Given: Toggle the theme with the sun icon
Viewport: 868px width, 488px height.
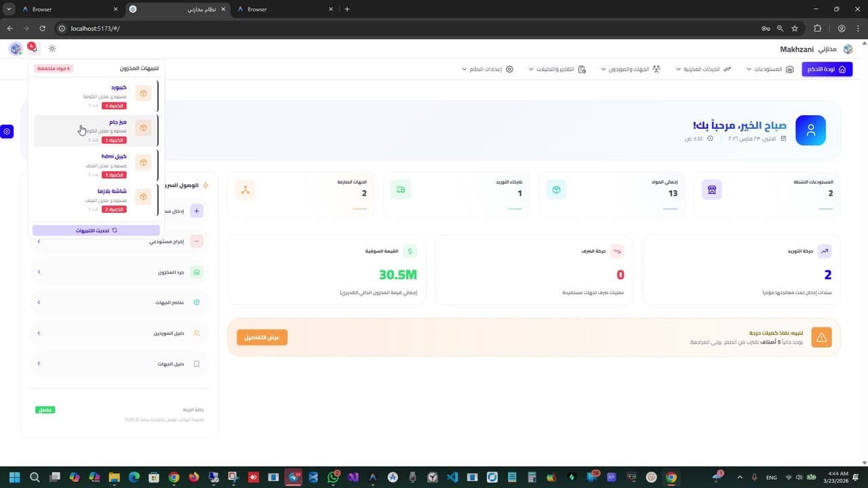Looking at the screenshot, I should [52, 48].
